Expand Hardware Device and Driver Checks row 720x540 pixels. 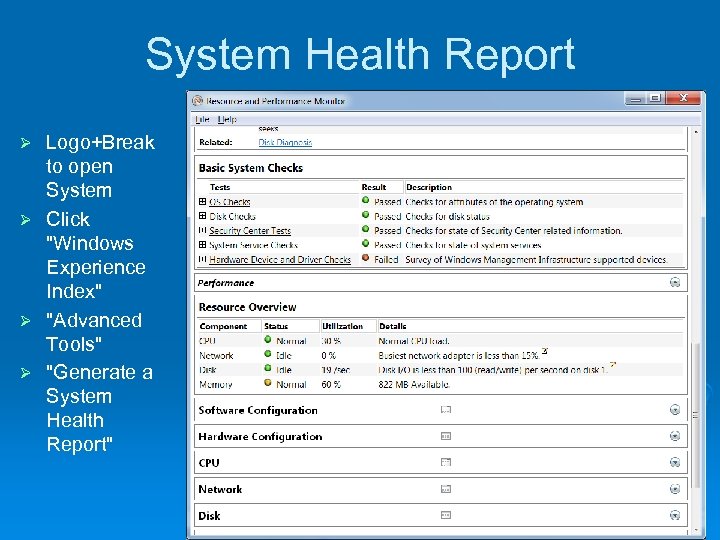[x=202, y=259]
